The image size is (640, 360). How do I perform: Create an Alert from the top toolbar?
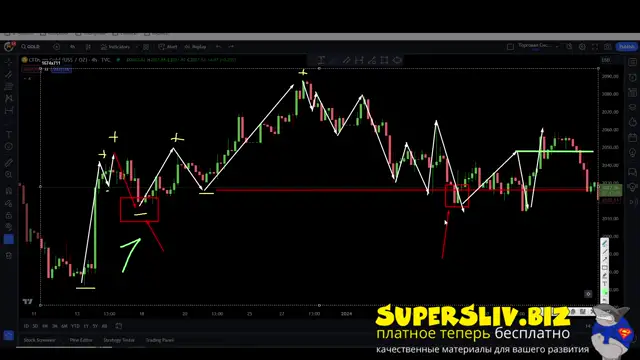(168, 47)
